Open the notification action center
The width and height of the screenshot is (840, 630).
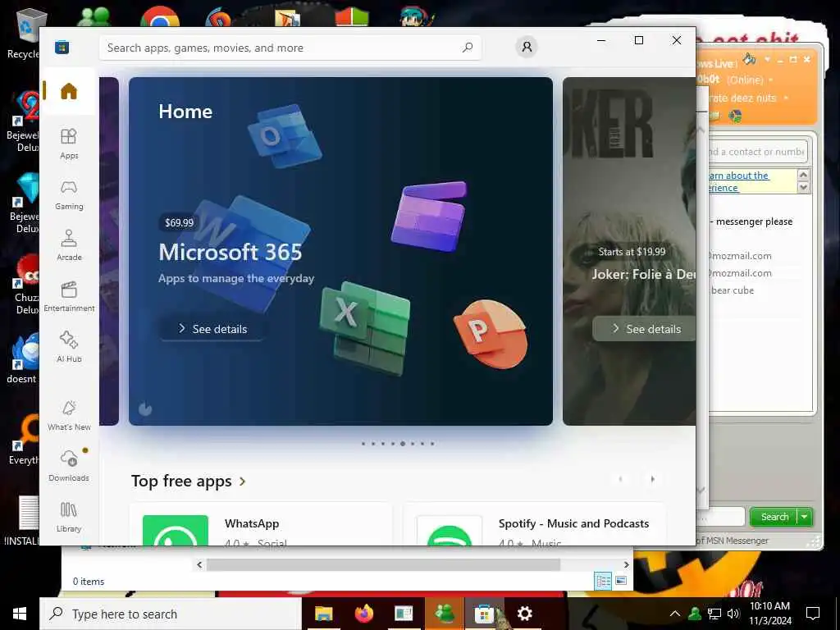coord(813,614)
